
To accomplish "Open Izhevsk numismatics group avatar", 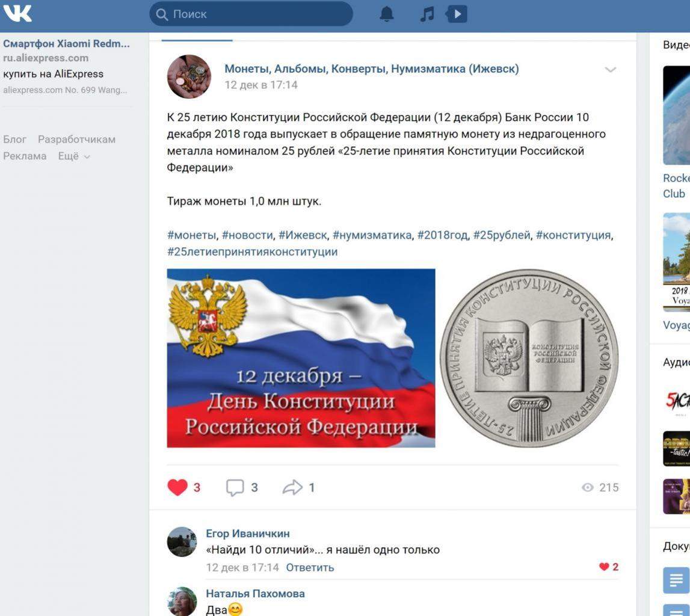I will tap(189, 76).
